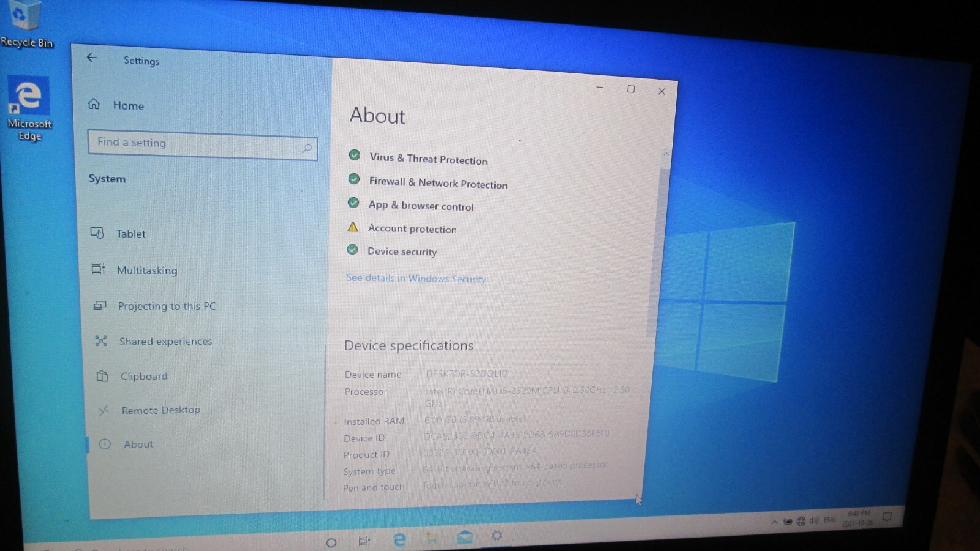This screenshot has width=980, height=551.
Task: Select the Projecting to this PC icon
Action: point(100,305)
